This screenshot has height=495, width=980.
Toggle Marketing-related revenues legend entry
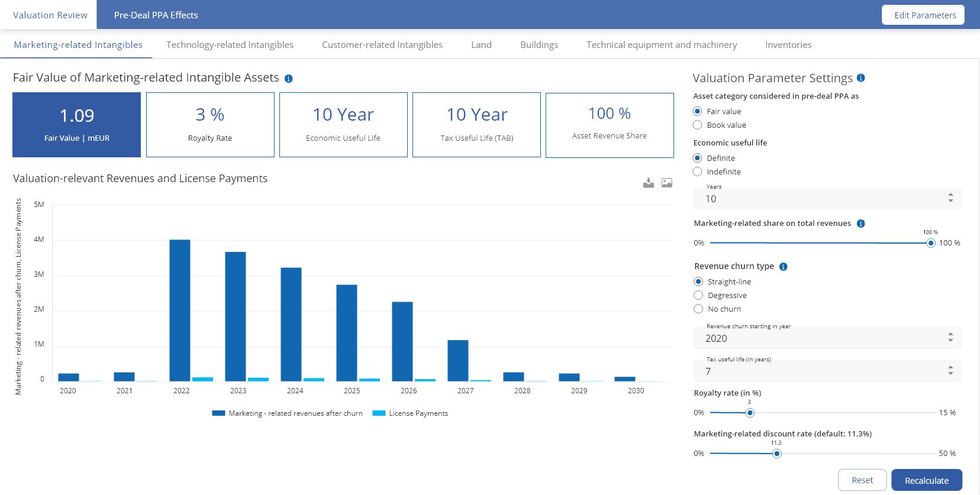click(288, 413)
